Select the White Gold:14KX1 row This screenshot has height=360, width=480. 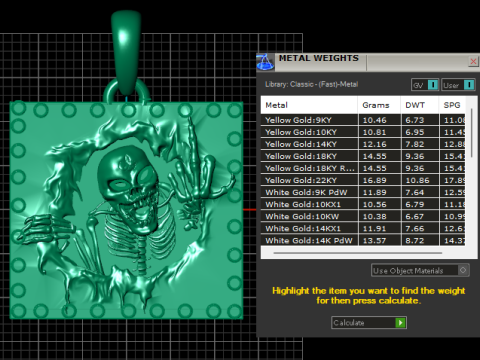point(363,228)
